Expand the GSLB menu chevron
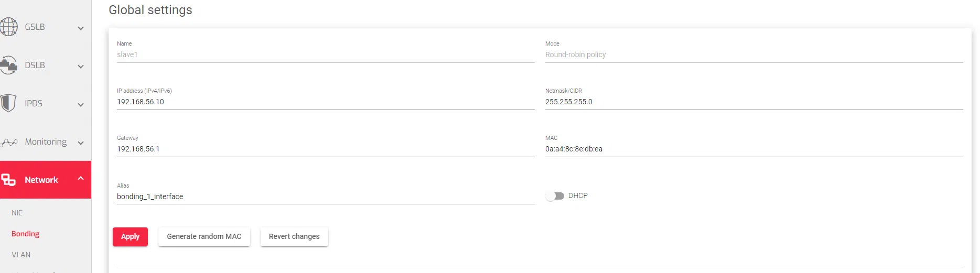Image resolution: width=980 pixels, height=273 pixels. (x=81, y=28)
